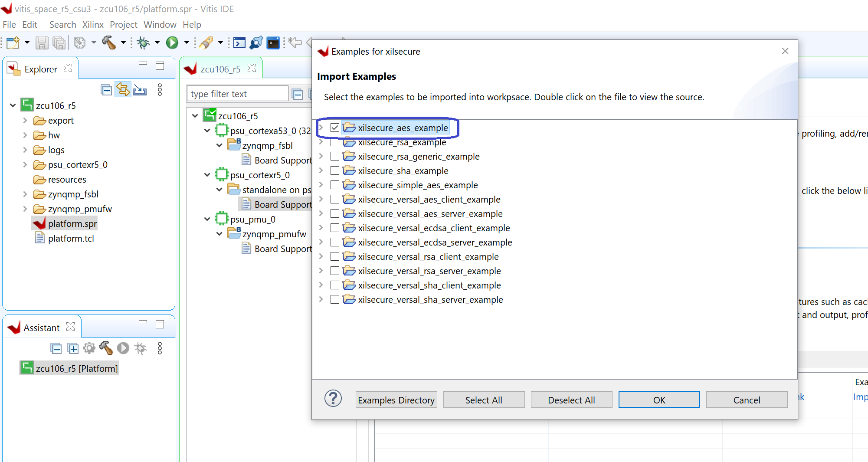The height and width of the screenshot is (462, 868).
Task: Close Examples for xilsecure dialog
Action: [785, 51]
